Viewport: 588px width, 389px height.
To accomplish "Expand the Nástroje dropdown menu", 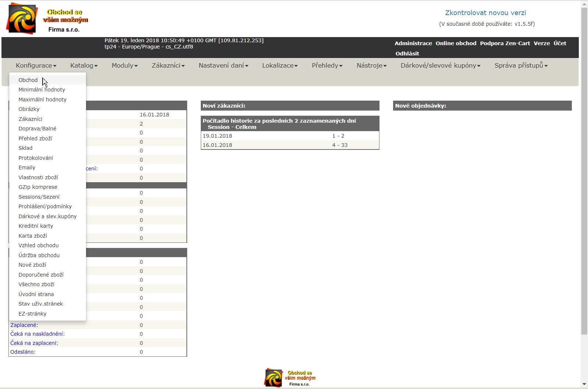I will coord(371,65).
